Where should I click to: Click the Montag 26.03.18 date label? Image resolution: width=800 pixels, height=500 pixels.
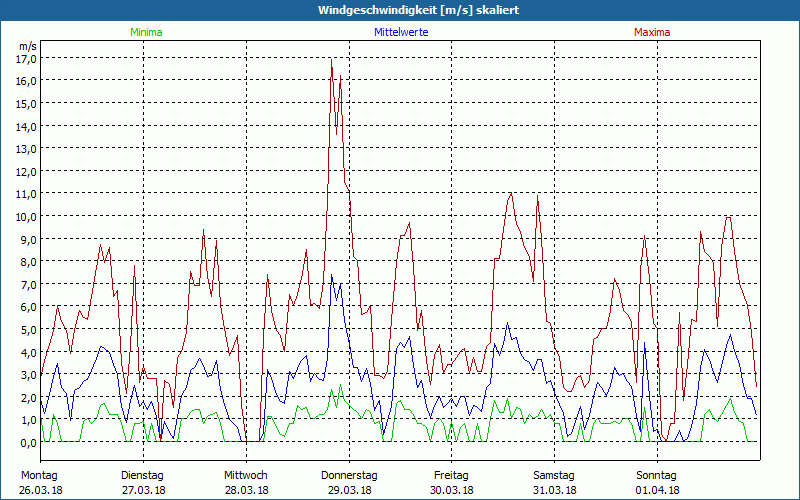[41, 483]
